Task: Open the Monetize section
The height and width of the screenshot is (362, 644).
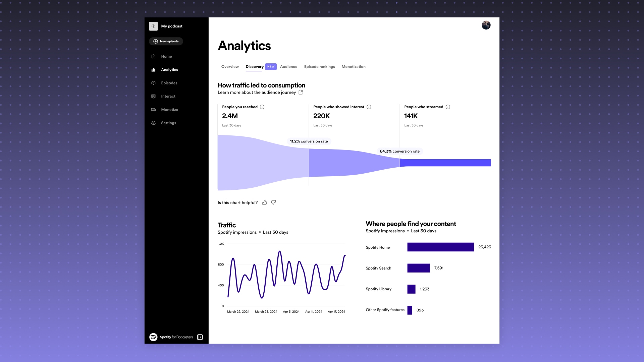Action: coord(169,109)
